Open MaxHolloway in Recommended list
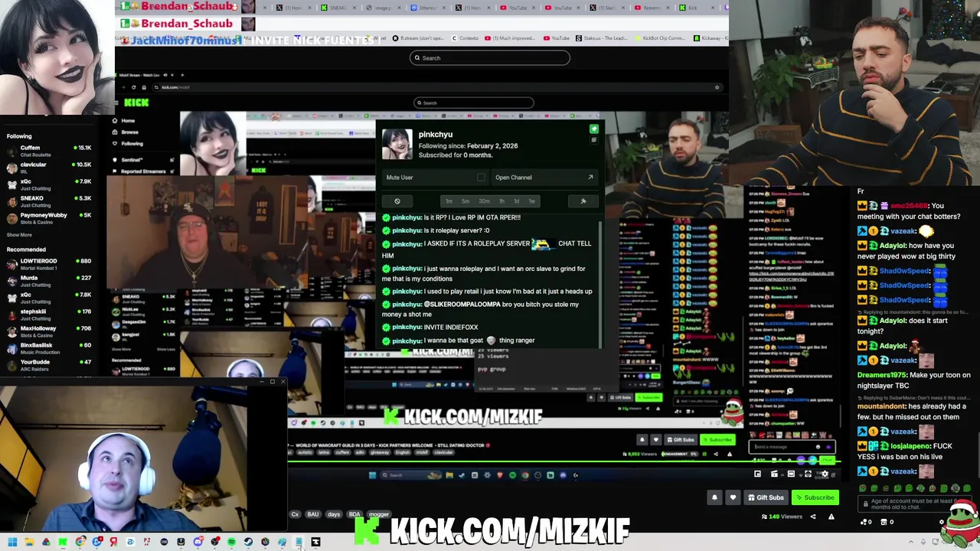Viewport: 980px width, 551px height. coord(47,331)
